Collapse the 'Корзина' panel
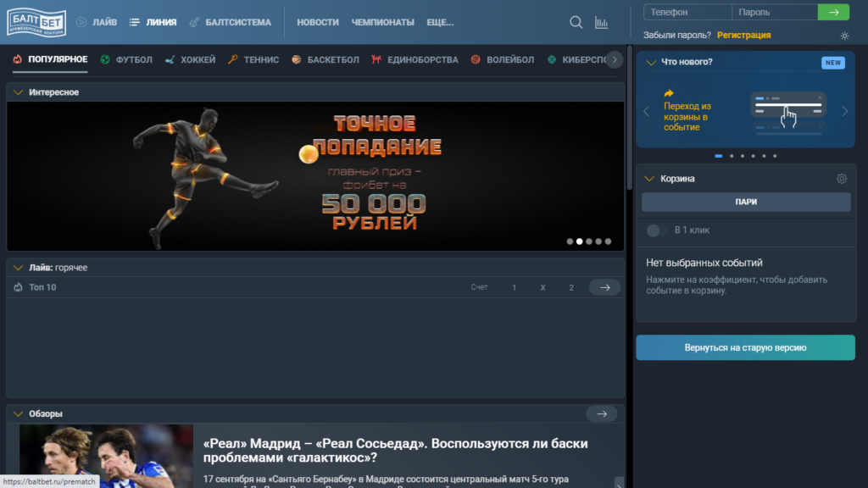Viewport: 868px width, 488px height. pyautogui.click(x=649, y=179)
